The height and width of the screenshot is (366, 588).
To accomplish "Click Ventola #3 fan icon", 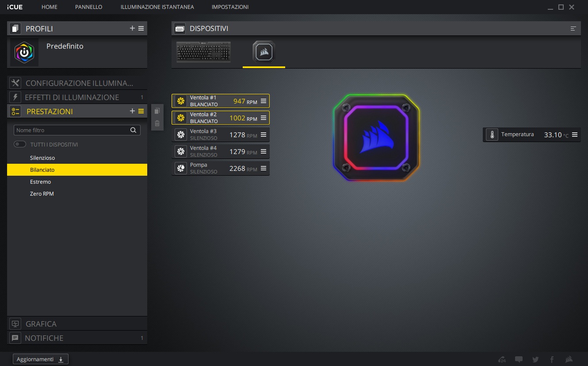I will [x=180, y=135].
